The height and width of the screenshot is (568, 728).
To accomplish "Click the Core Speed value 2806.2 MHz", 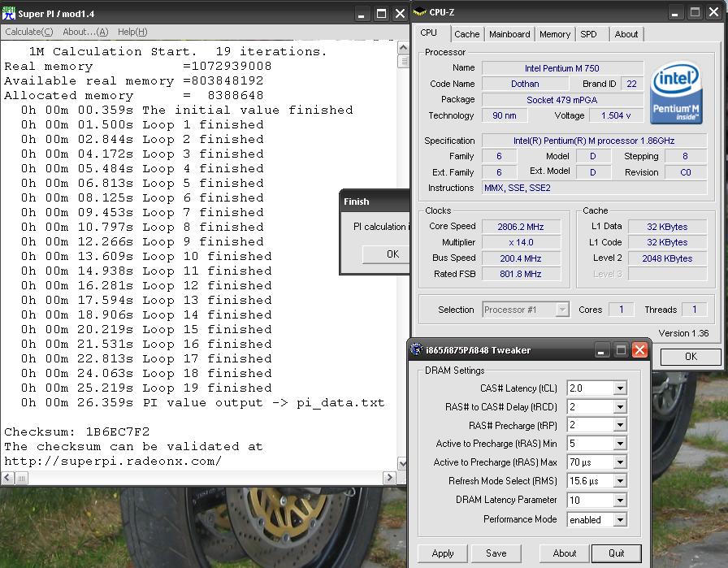I will [x=521, y=227].
